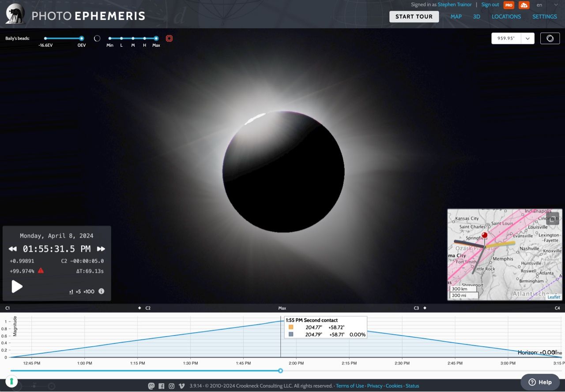Set the beads quality slider to Min
This screenshot has width=565, height=392.
click(x=109, y=38)
